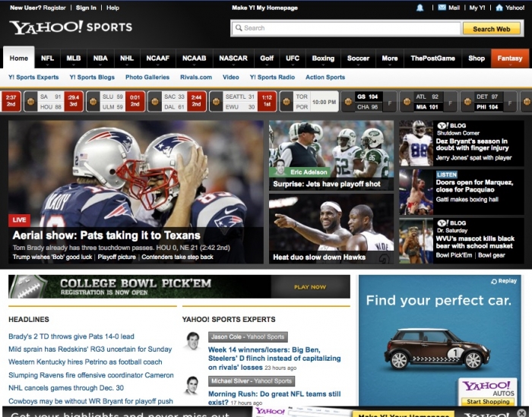Image resolution: width=532 pixels, height=417 pixels.
Task: Click Make Y! My Homepage link
Action: tap(264, 8)
